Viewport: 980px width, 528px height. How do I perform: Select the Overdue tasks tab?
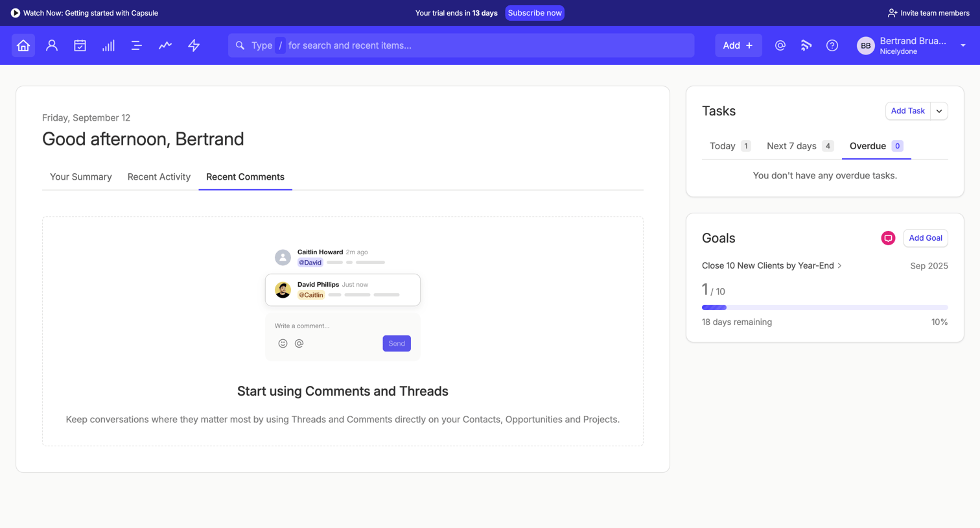(876, 146)
